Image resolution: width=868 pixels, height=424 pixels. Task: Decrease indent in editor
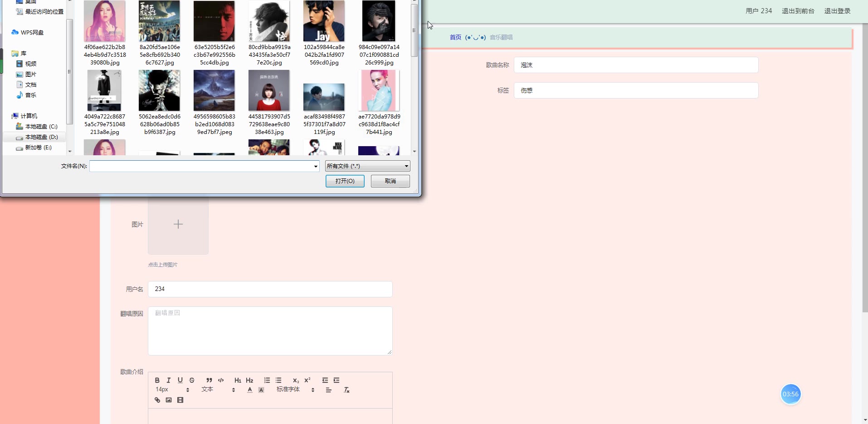(x=325, y=380)
